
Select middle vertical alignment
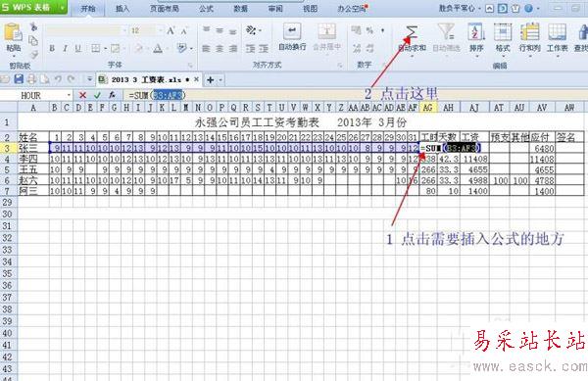point(220,30)
